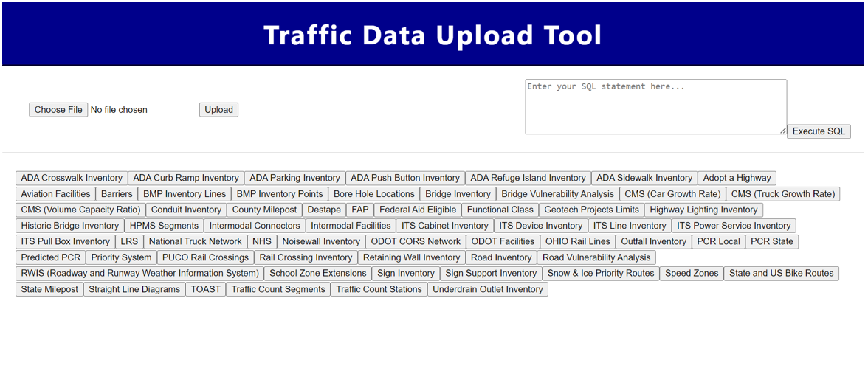Viewport: 868px width, 377px height.
Task: Select Historic Bridge Inventory
Action: click(x=69, y=226)
